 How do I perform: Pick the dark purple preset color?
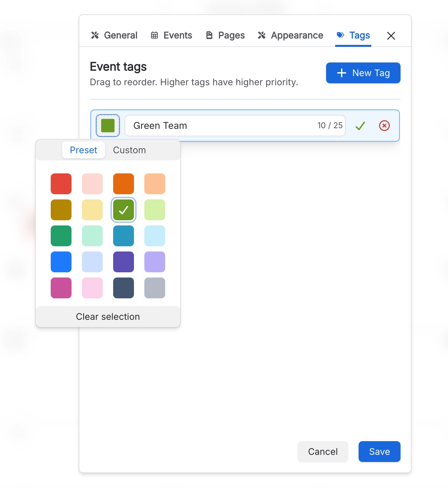[124, 262]
